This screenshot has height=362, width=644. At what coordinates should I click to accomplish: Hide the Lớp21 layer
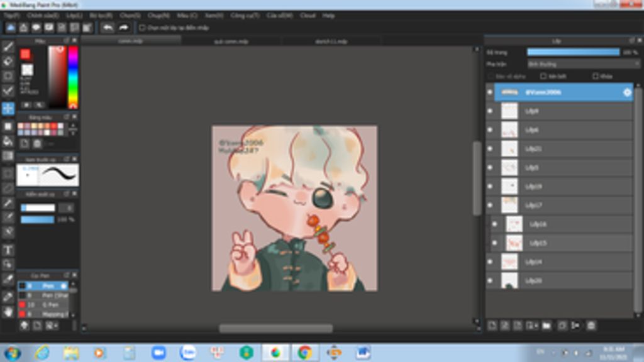pyautogui.click(x=490, y=148)
